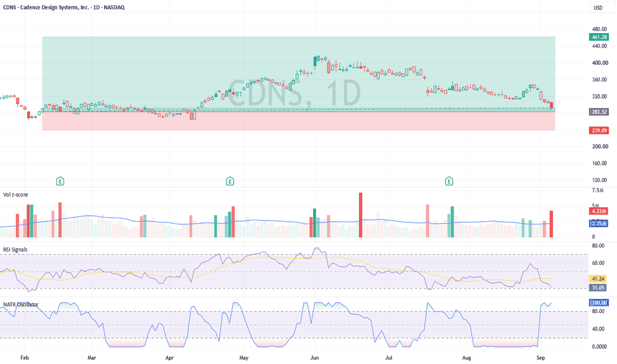Click the green profit zone of long position
This screenshot has width=617, height=364.
coord(299,74)
